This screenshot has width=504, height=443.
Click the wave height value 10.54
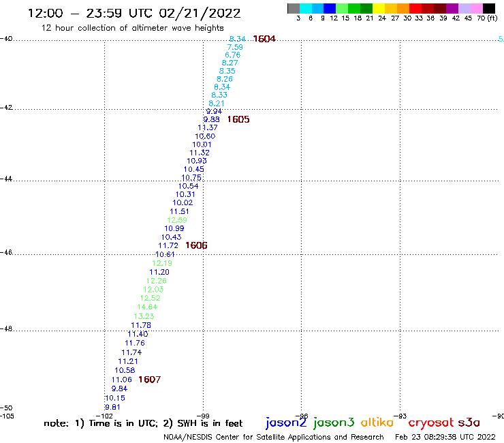[189, 186]
